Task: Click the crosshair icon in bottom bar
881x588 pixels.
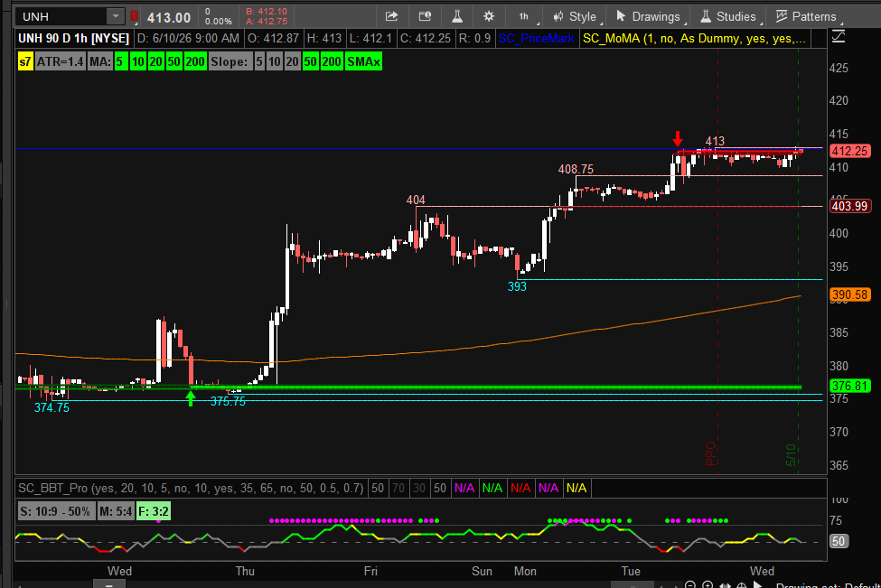Action: (742, 585)
